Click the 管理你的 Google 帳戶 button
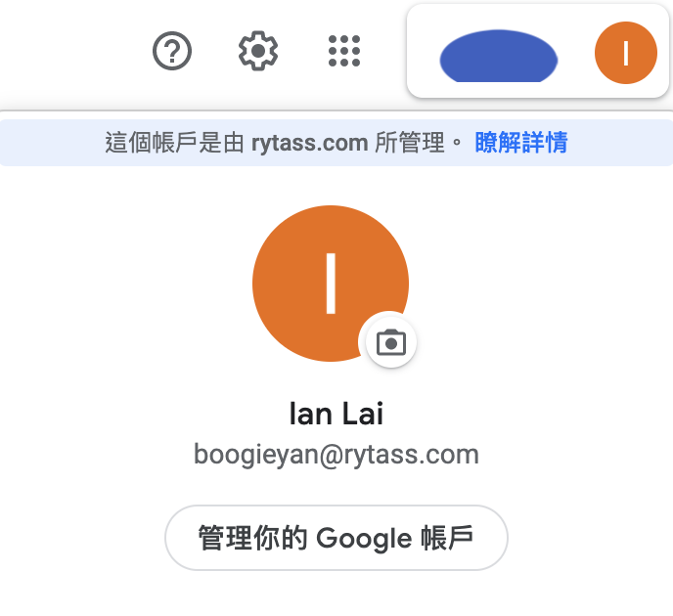673x616 pixels. 336,538
